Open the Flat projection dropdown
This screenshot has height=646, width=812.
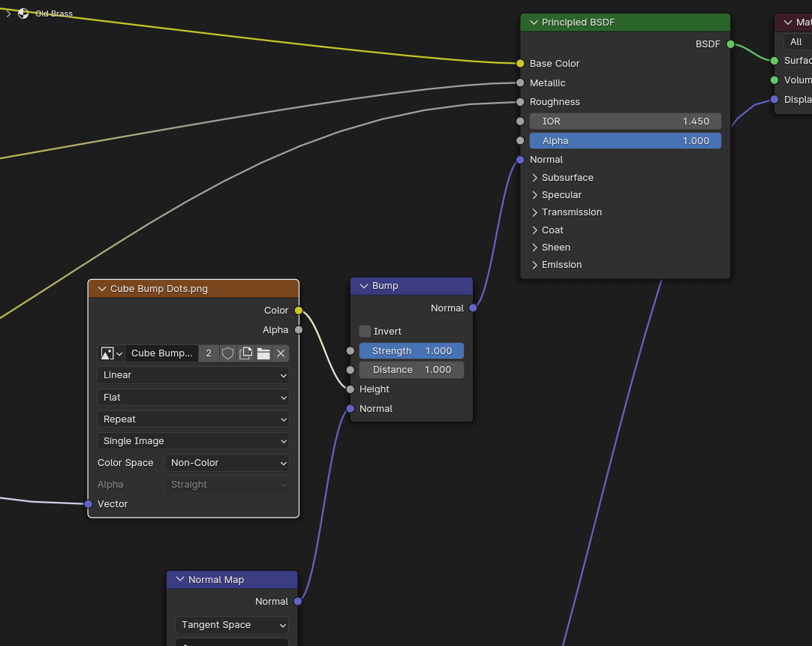[x=193, y=398]
